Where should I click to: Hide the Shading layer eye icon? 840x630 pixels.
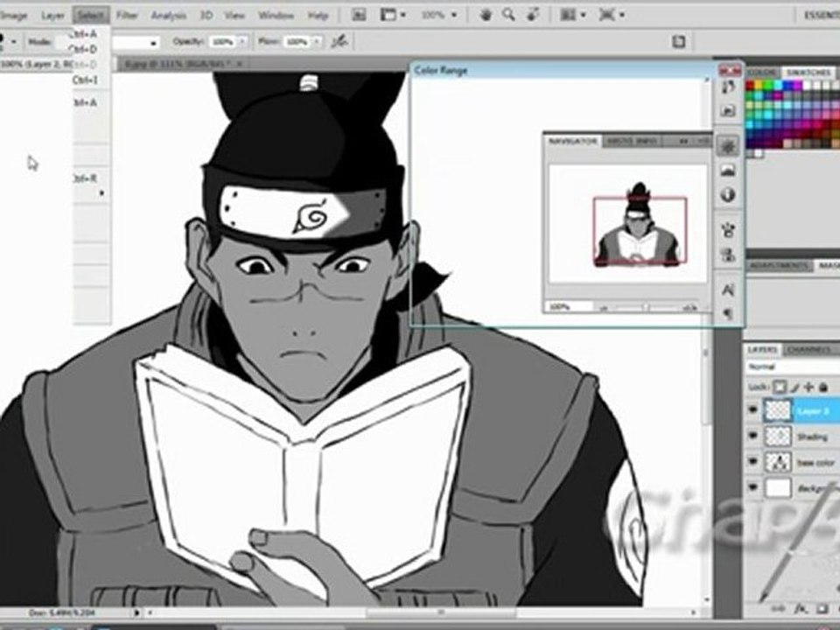(753, 436)
